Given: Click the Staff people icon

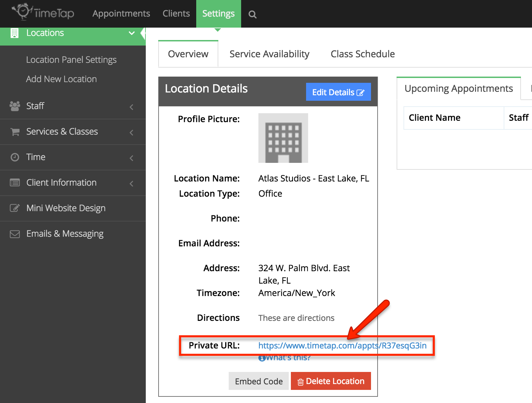Looking at the screenshot, I should pos(15,106).
